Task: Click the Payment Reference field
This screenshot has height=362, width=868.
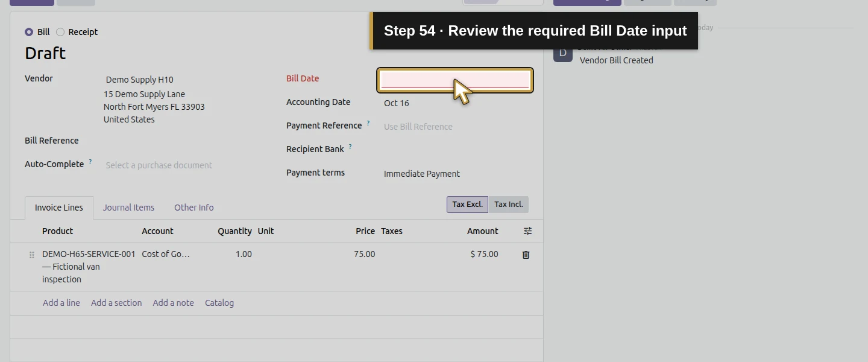Action: pos(456,127)
